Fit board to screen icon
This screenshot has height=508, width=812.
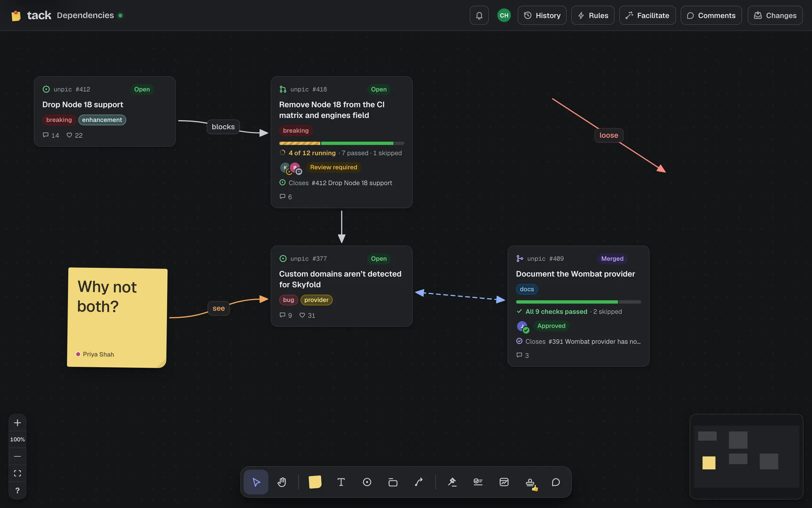[17, 473]
